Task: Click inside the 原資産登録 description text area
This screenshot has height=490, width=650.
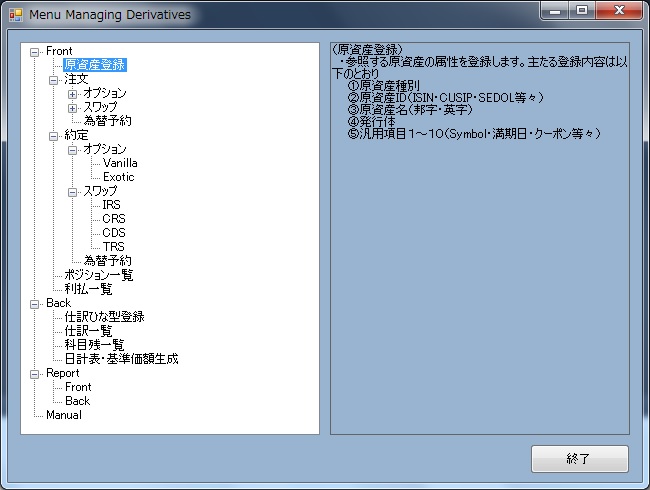Action: 480,238
